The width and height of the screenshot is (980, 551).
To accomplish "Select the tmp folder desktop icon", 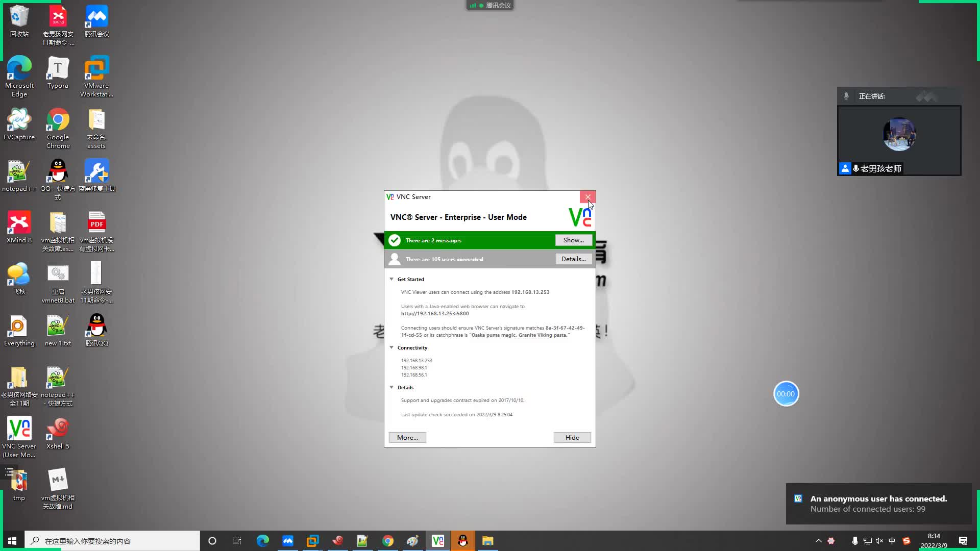I will point(19,485).
